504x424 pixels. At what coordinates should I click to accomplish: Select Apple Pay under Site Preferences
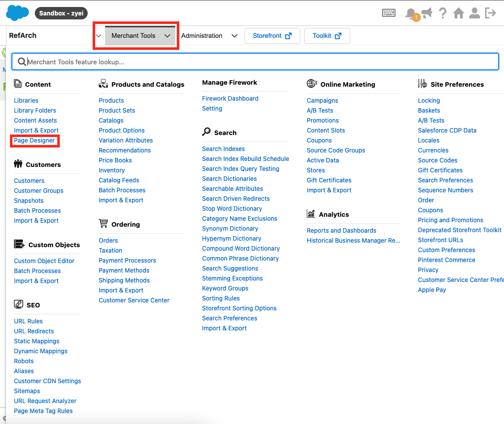click(432, 290)
